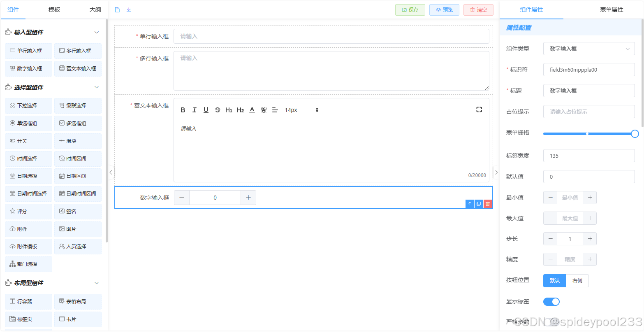Add 附件 attachment component
The width and height of the screenshot is (644, 333).
click(29, 229)
